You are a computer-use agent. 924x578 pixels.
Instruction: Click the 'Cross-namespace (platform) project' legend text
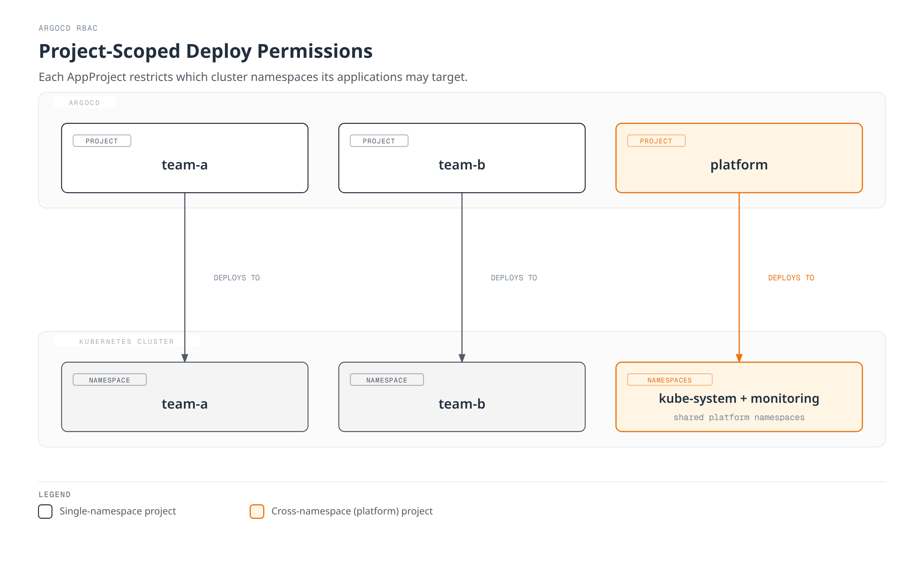[352, 511]
